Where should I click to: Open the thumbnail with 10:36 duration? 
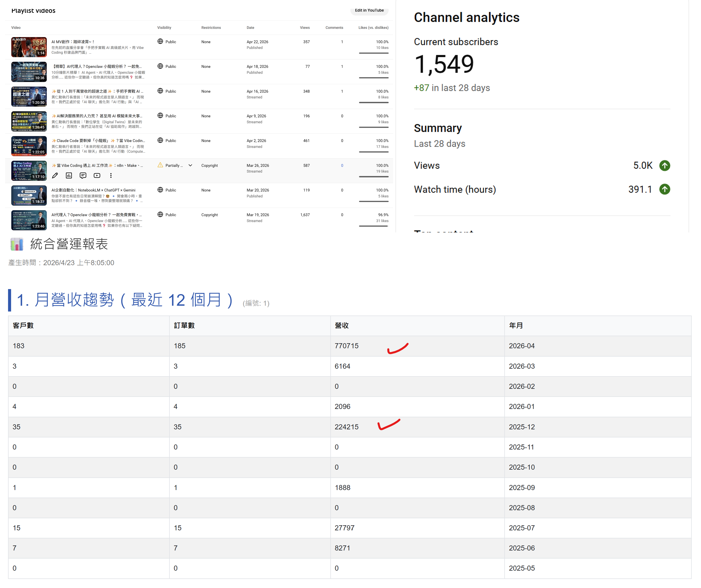point(29,72)
